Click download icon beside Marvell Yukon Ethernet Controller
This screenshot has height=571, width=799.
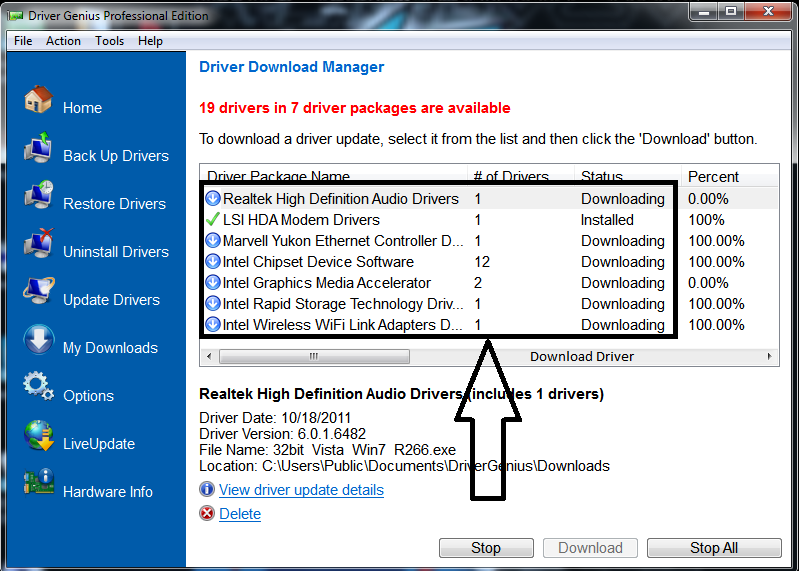[x=212, y=240]
